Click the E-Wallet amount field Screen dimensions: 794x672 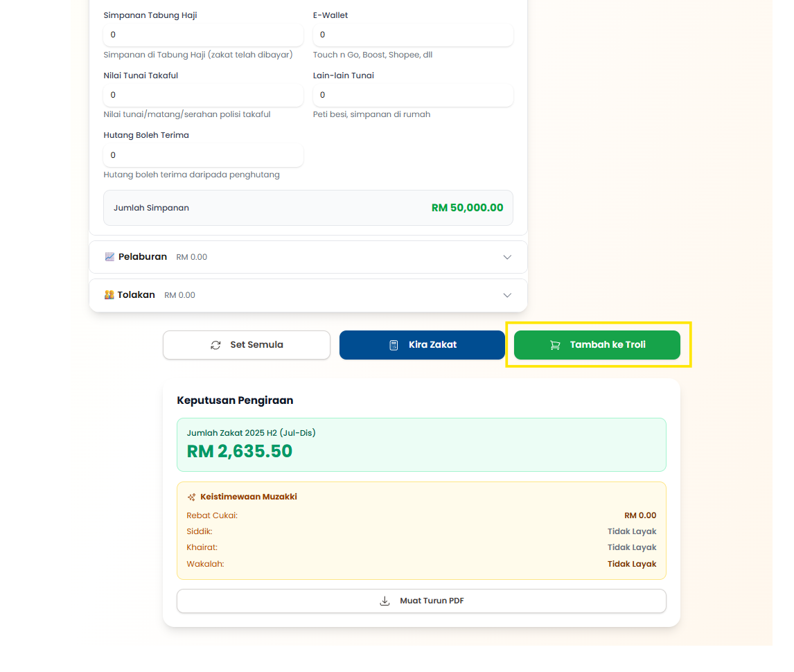point(413,35)
